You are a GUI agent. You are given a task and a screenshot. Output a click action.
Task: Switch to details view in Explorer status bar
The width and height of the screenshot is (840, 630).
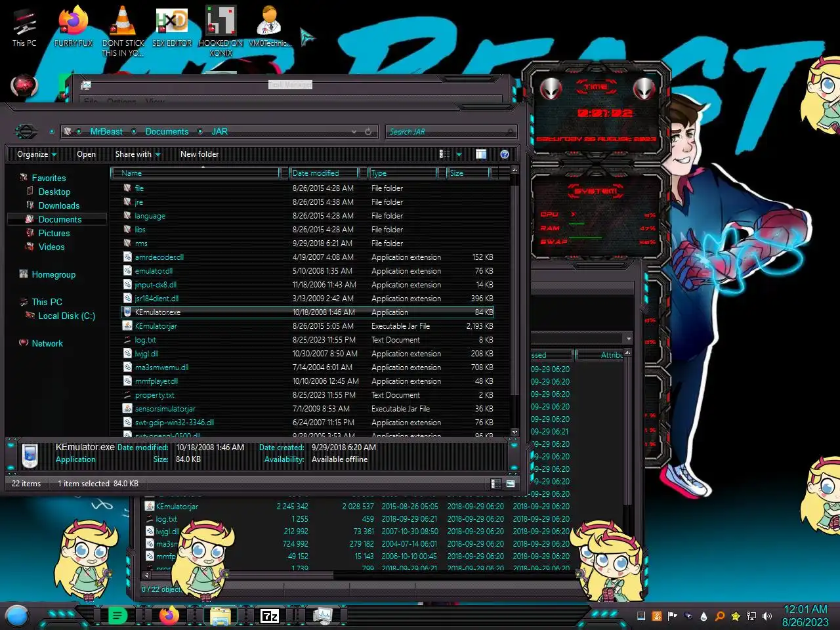pyautogui.click(x=496, y=484)
